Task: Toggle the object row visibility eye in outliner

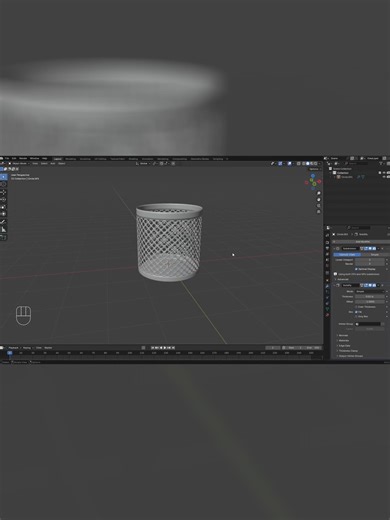Action: (384, 177)
